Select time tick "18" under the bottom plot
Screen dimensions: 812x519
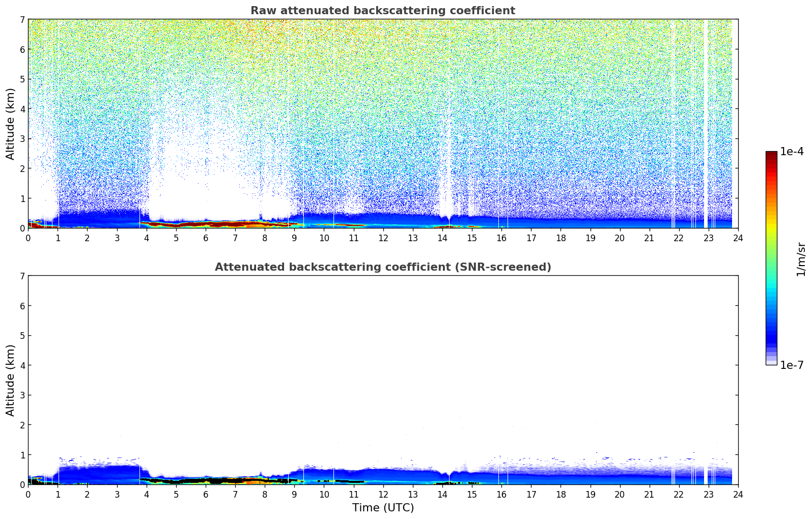(x=561, y=495)
